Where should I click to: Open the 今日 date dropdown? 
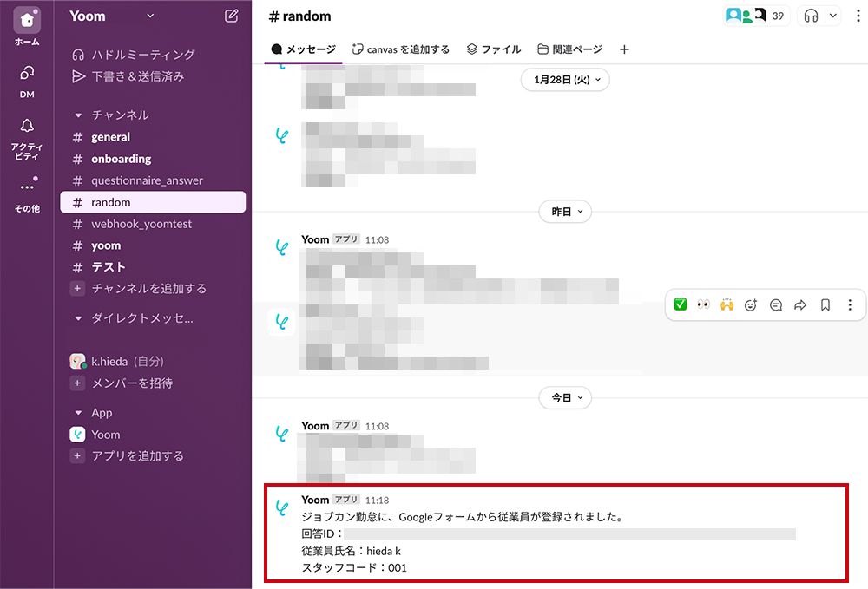565,397
